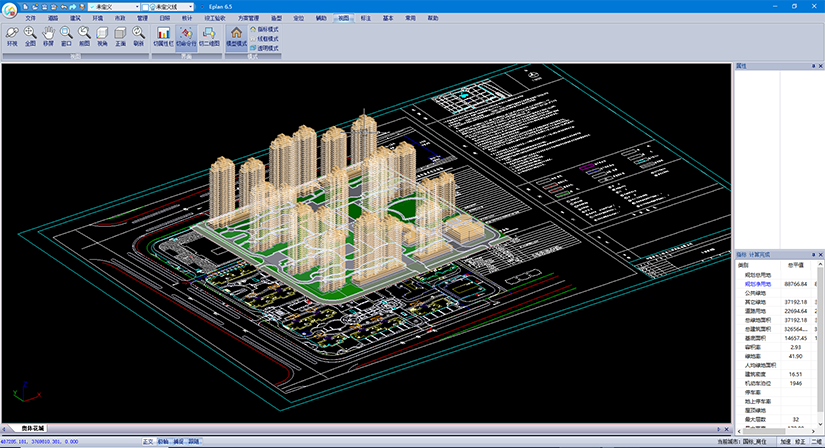Viewport: 825px width, 448px height.
Task: Select the 线框模式 wireframe mode option
Action: (x=266, y=38)
